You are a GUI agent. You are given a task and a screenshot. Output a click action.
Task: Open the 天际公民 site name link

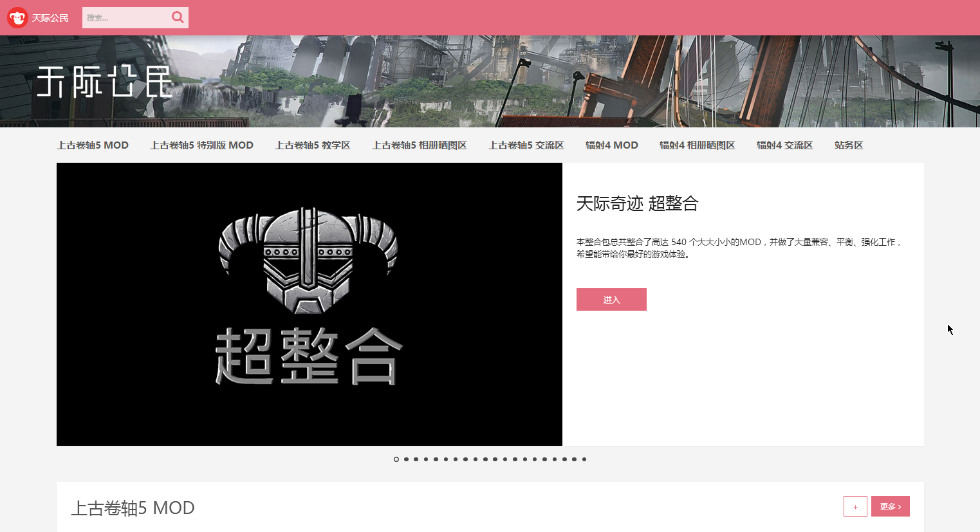pyautogui.click(x=50, y=18)
